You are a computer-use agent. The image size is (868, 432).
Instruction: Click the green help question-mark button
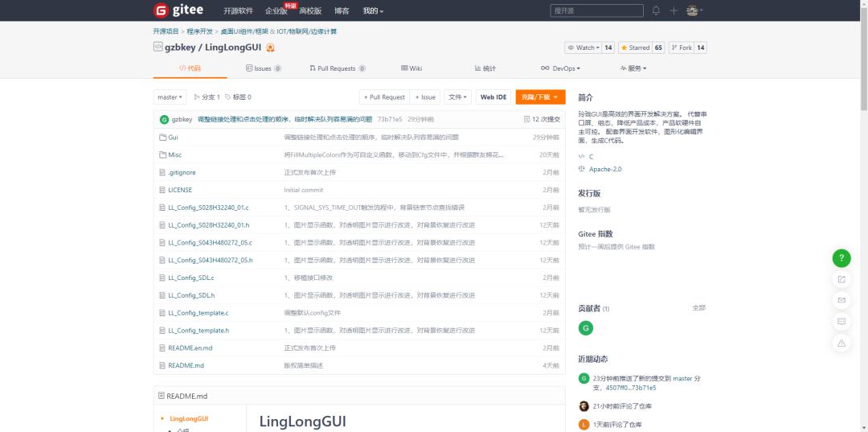[841, 258]
